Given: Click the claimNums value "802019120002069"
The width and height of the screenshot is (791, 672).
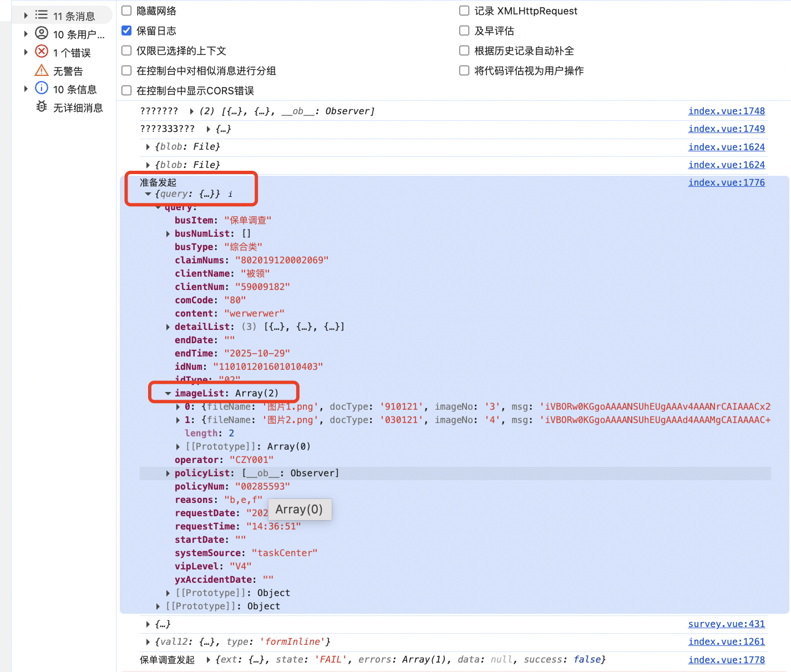Looking at the screenshot, I should 282,261.
